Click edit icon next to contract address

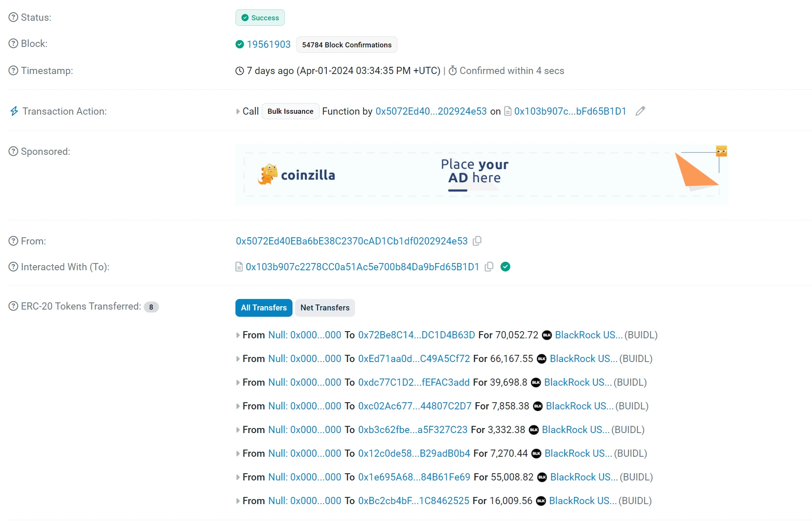click(x=640, y=111)
